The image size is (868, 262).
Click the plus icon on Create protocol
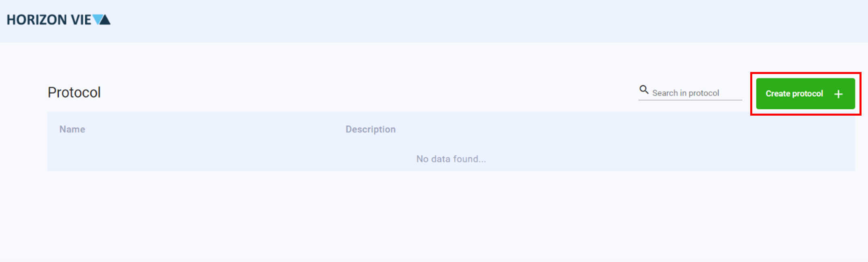click(x=838, y=94)
